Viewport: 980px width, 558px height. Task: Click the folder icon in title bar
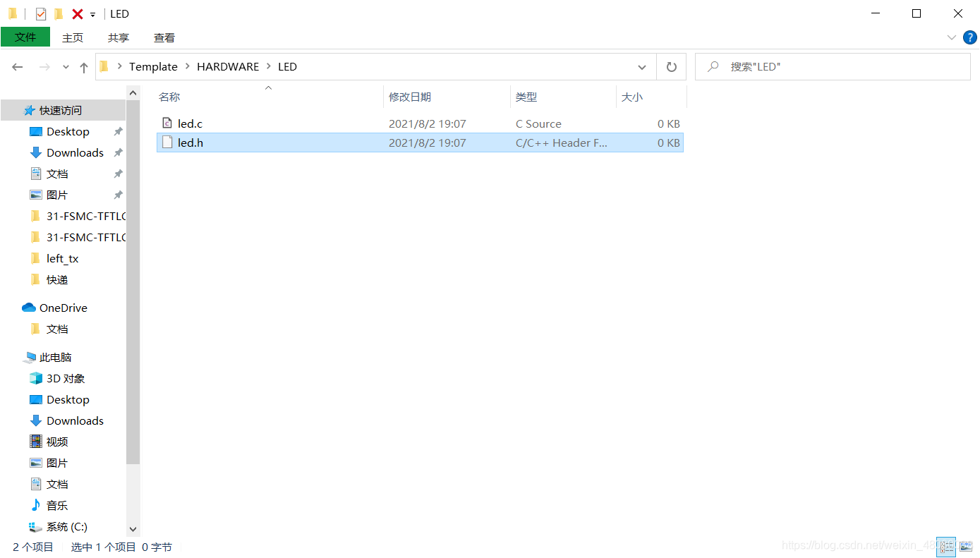12,13
